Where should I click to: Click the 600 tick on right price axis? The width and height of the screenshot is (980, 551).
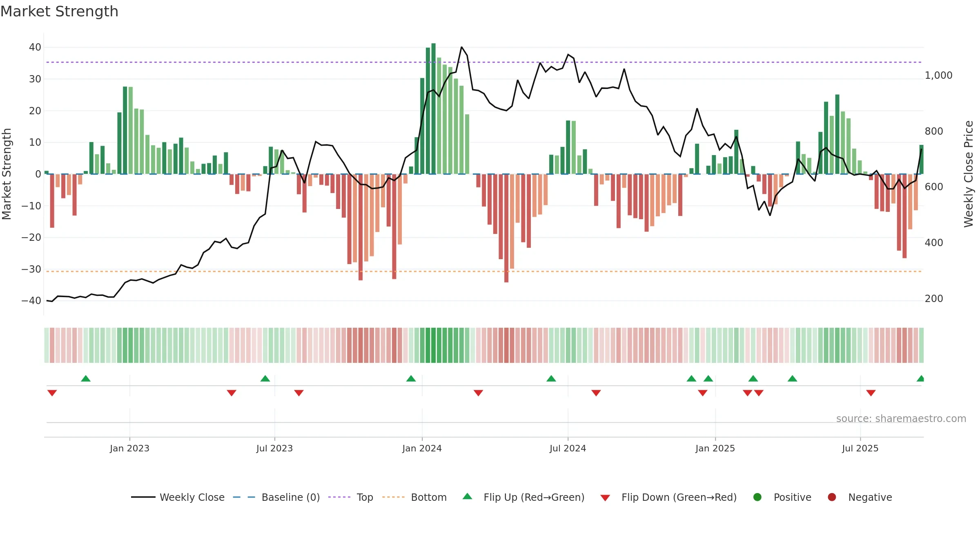(x=934, y=187)
